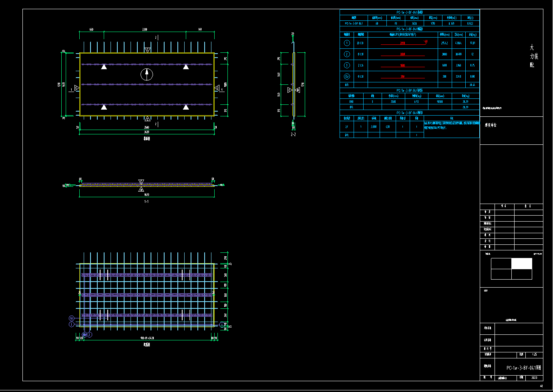Click the 10500 total length cell in truss table
This screenshot has height=392, width=553.
(x=440, y=102)
